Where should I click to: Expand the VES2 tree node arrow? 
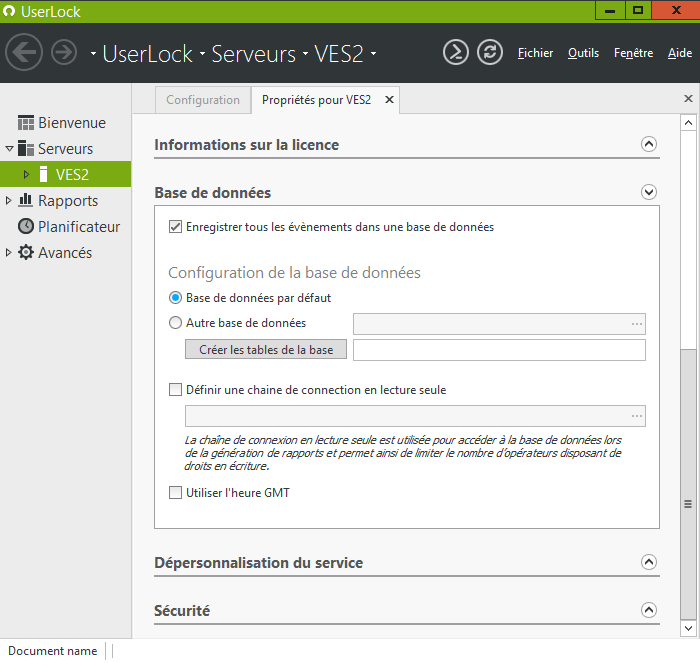pyautogui.click(x=26, y=174)
